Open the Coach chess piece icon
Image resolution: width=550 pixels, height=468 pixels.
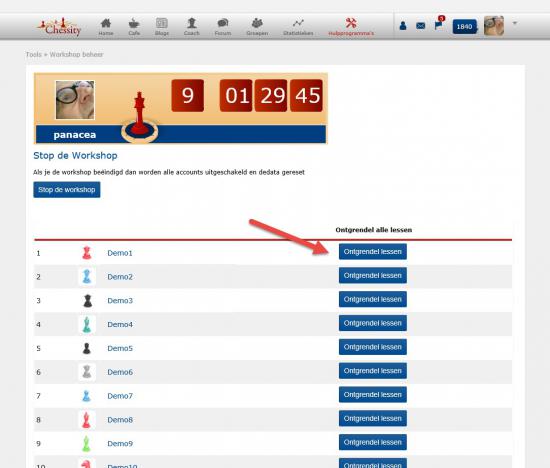point(192,24)
